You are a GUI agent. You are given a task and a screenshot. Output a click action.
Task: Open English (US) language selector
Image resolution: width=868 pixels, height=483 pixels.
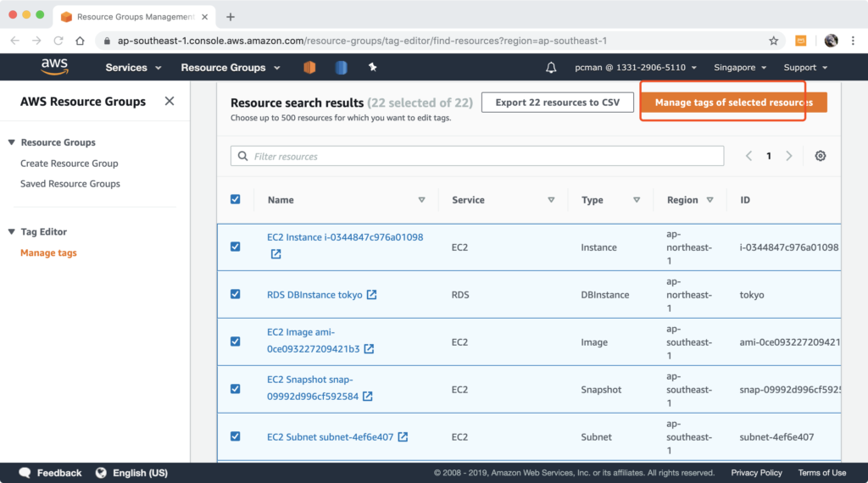(140, 473)
